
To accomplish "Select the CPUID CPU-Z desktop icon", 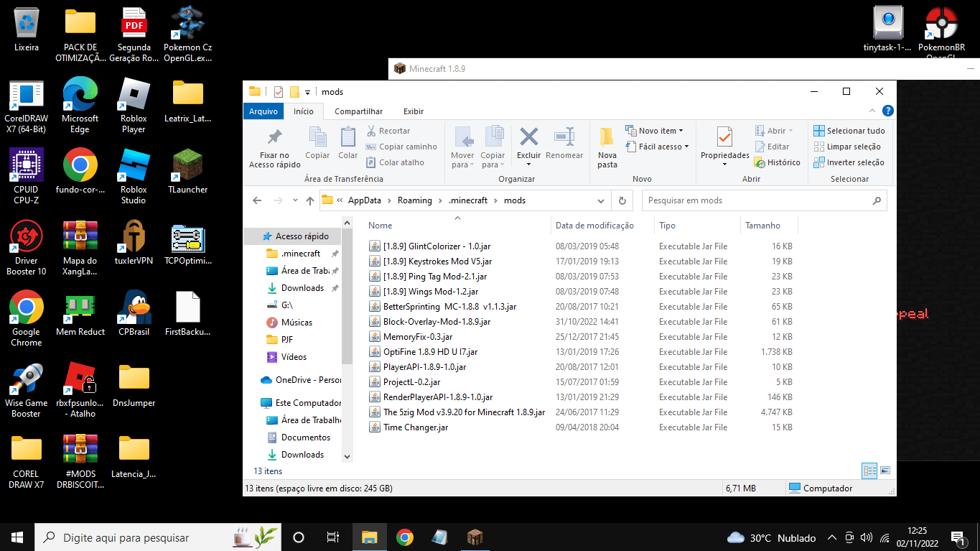I will [27, 176].
